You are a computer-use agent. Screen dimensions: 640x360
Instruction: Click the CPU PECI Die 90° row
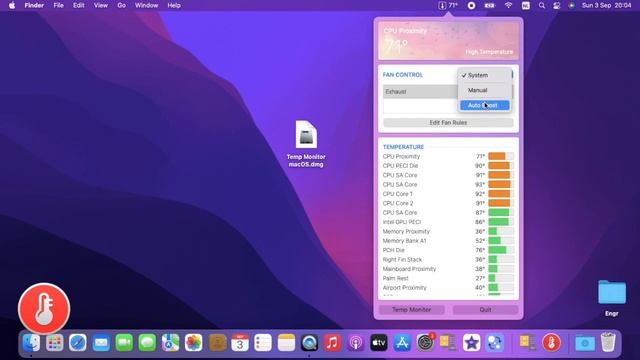[x=448, y=166]
